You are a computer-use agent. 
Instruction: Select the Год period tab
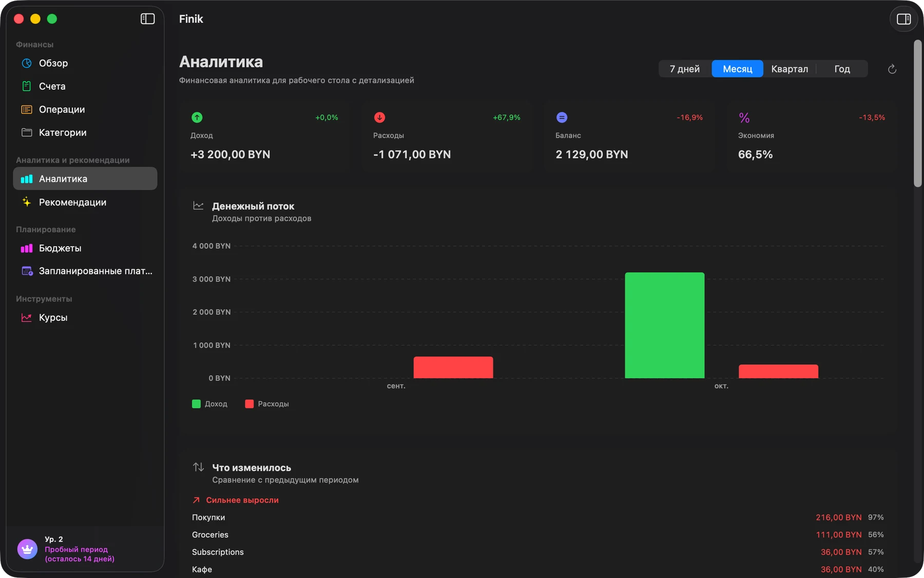pos(842,69)
